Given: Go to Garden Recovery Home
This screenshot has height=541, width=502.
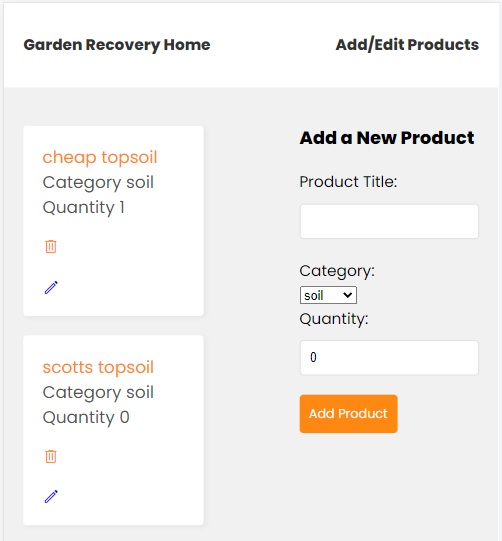Looking at the screenshot, I should [117, 45].
